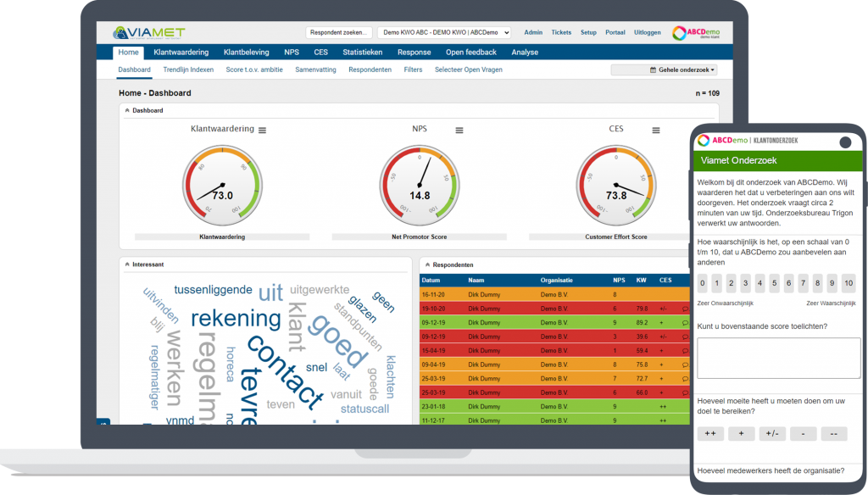The image size is (868, 495).
Task: Click the comment bubble in the 19-10-20 row
Action: pos(685,309)
